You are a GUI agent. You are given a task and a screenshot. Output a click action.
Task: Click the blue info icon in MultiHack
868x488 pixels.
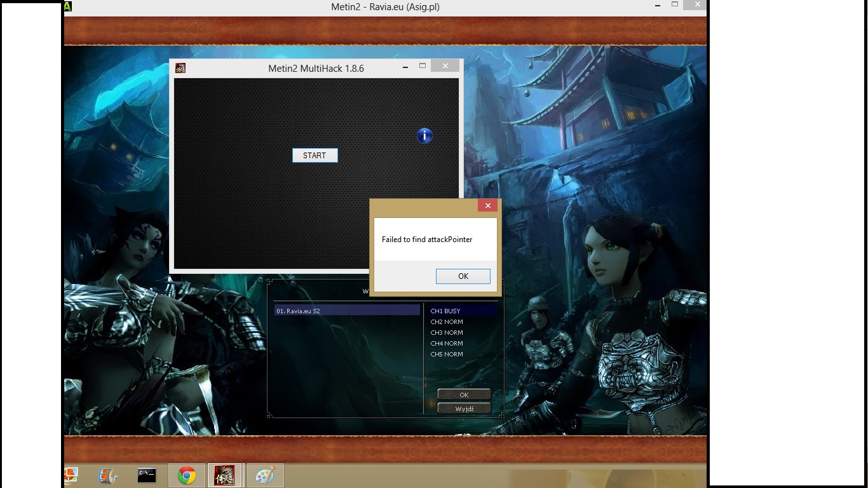[424, 135]
